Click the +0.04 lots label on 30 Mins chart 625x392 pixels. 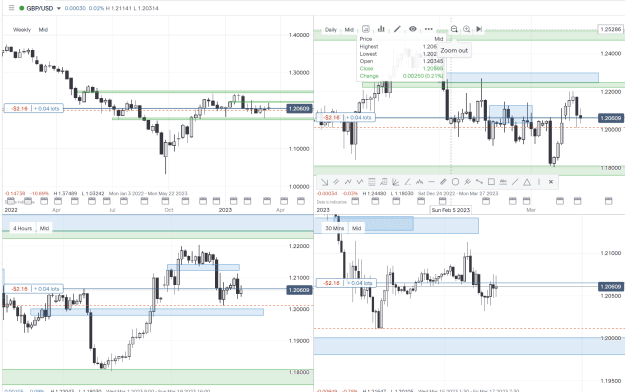click(359, 283)
